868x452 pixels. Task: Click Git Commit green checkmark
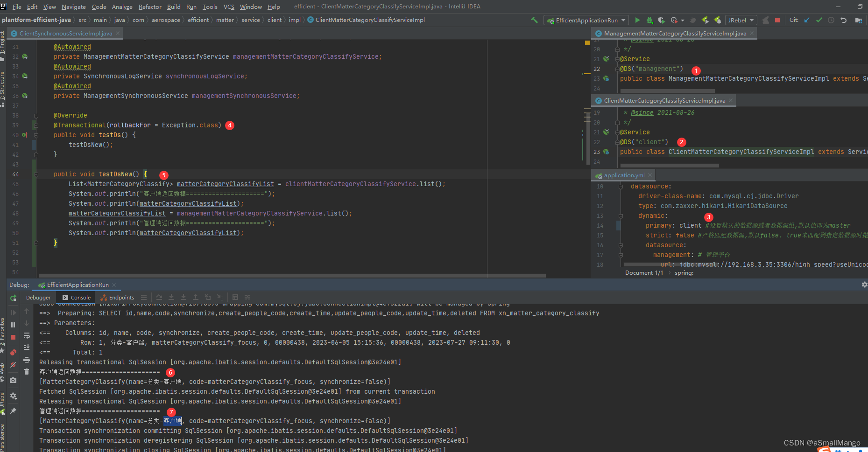(819, 20)
